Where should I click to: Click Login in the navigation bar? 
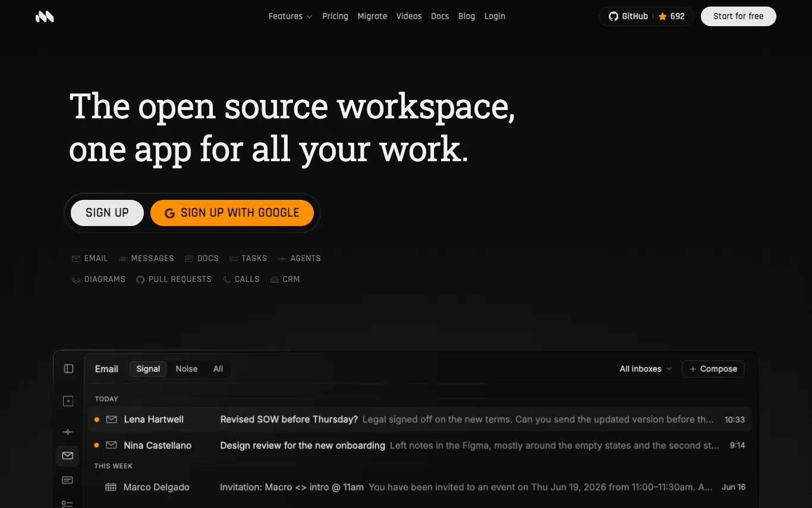[x=495, y=16]
